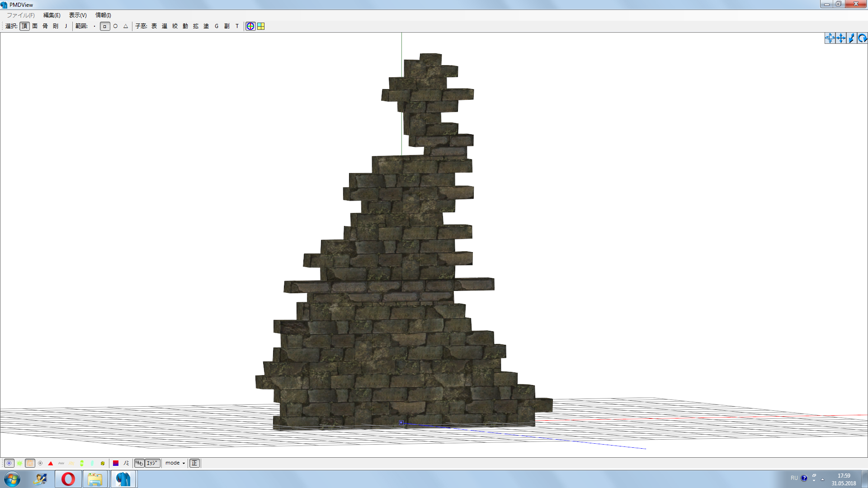Toggle the エッジ edge display button
This screenshot has width=868, height=488.
coord(152,463)
